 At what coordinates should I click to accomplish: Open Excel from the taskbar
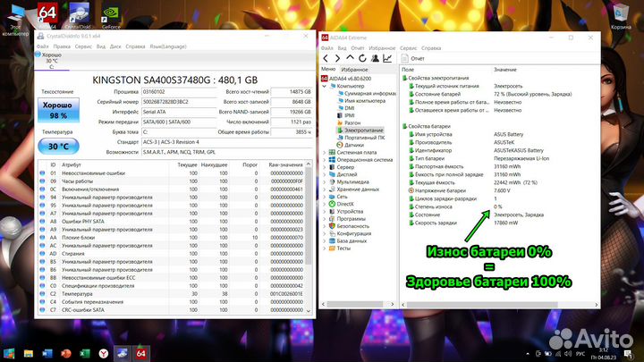pos(85,353)
